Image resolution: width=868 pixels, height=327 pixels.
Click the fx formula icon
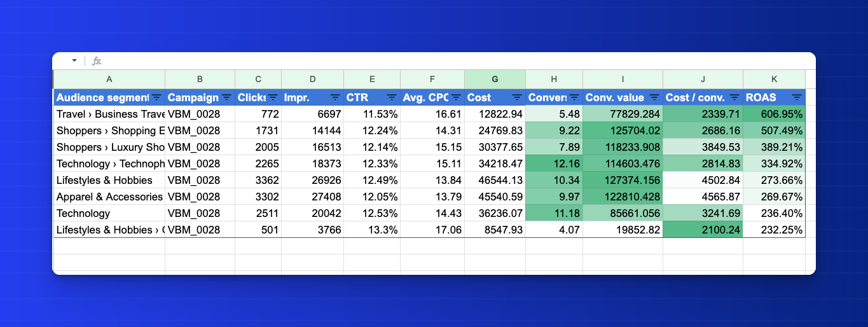[97, 61]
